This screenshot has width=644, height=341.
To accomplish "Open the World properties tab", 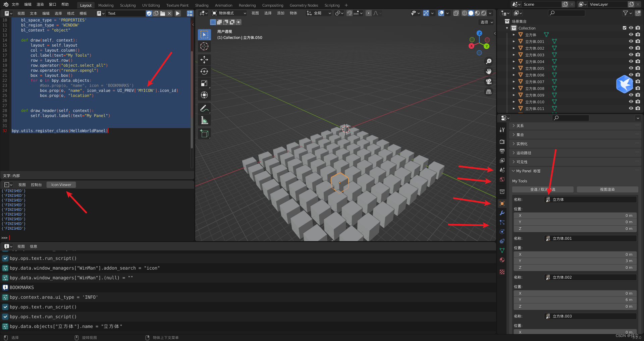I will (502, 179).
